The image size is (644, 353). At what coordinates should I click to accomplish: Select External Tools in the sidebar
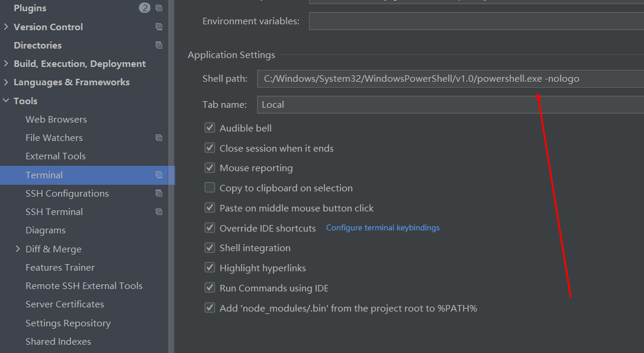coord(56,156)
